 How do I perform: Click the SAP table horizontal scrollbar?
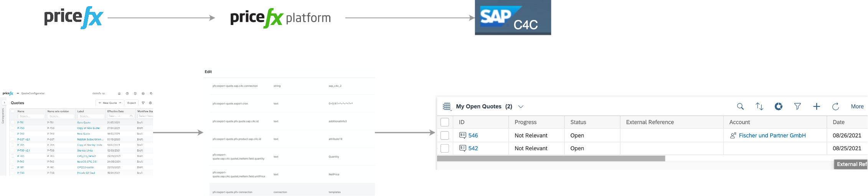551,158
